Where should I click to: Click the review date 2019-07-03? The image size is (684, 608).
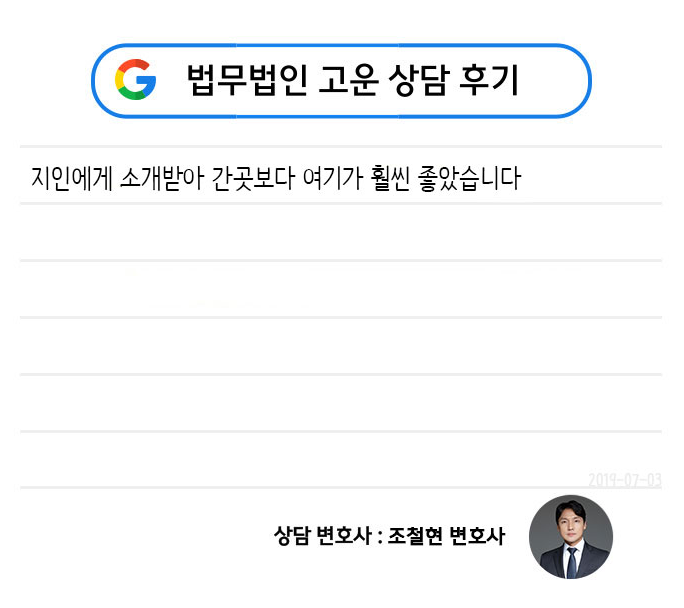(x=625, y=480)
